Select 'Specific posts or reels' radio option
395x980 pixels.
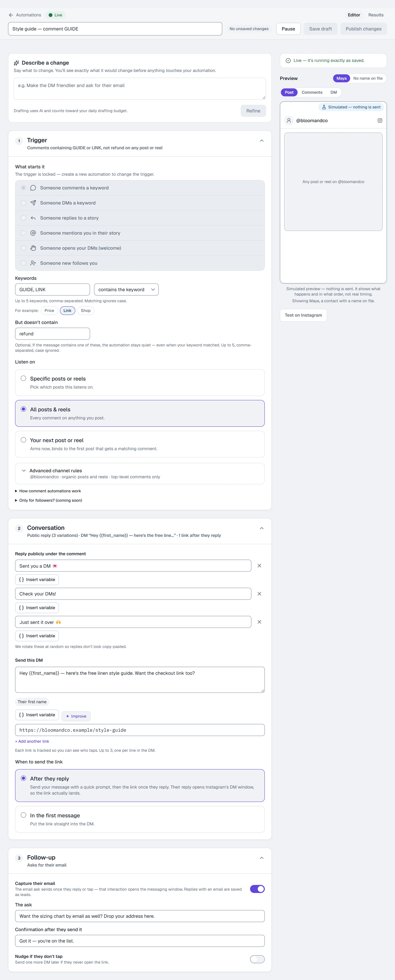click(24, 378)
